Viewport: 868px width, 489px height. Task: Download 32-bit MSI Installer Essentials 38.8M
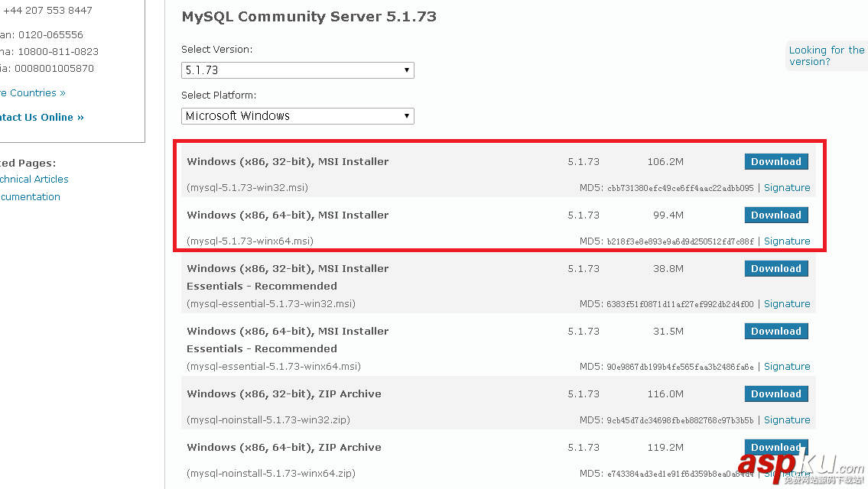(x=775, y=268)
